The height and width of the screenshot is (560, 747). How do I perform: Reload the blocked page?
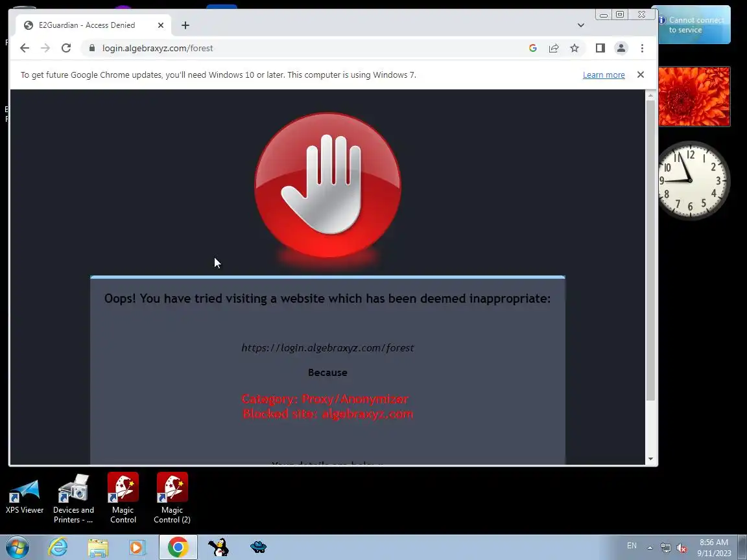tap(66, 48)
